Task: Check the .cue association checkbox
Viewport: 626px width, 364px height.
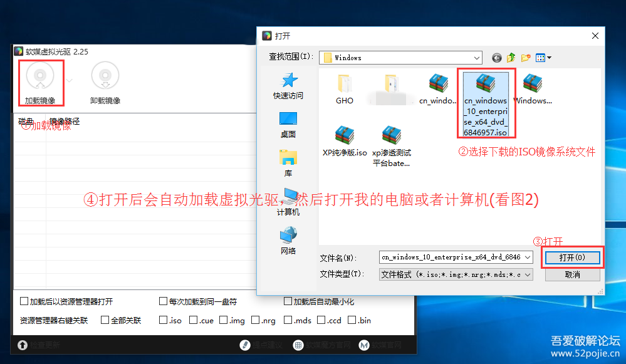Action: click(x=193, y=320)
